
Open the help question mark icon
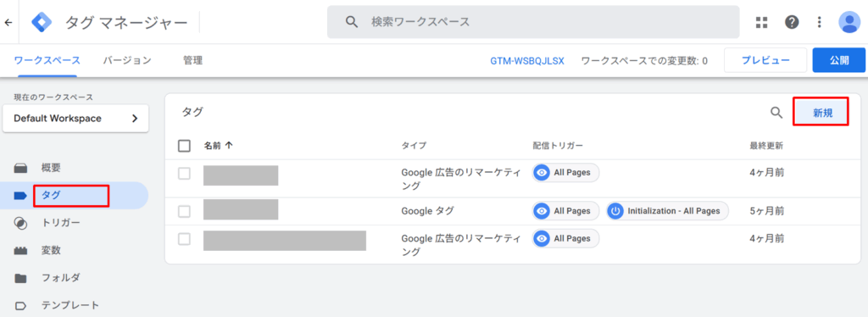point(792,22)
